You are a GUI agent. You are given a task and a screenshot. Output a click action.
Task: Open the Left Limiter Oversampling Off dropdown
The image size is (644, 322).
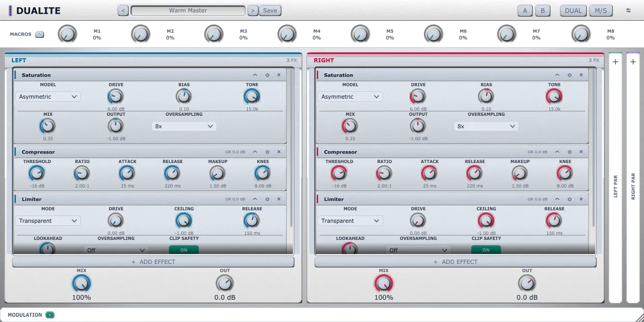click(116, 250)
